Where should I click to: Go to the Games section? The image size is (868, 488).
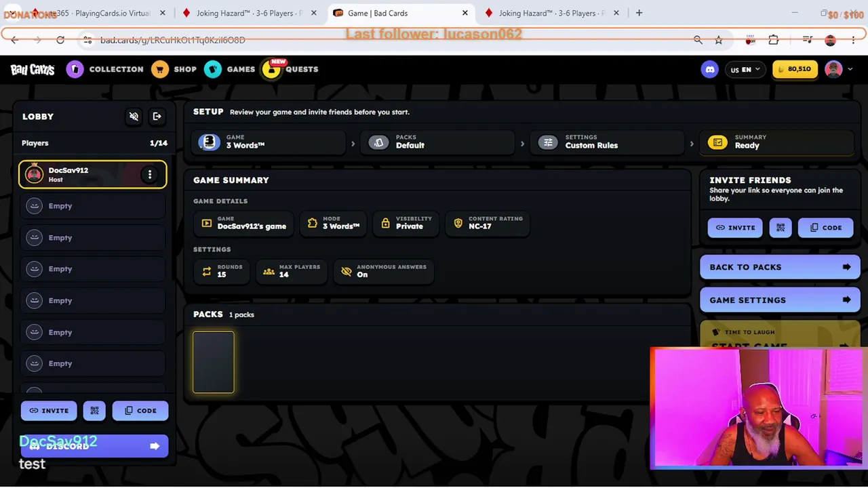(x=230, y=69)
